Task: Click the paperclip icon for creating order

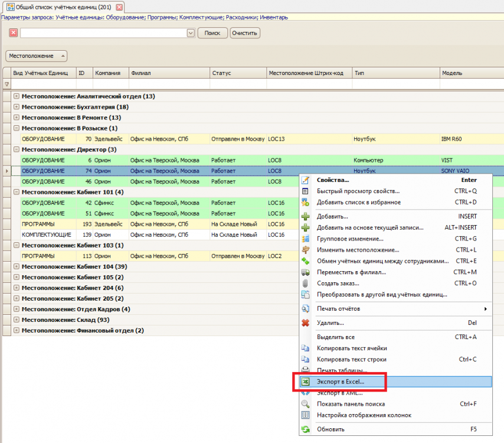Action: point(305,284)
